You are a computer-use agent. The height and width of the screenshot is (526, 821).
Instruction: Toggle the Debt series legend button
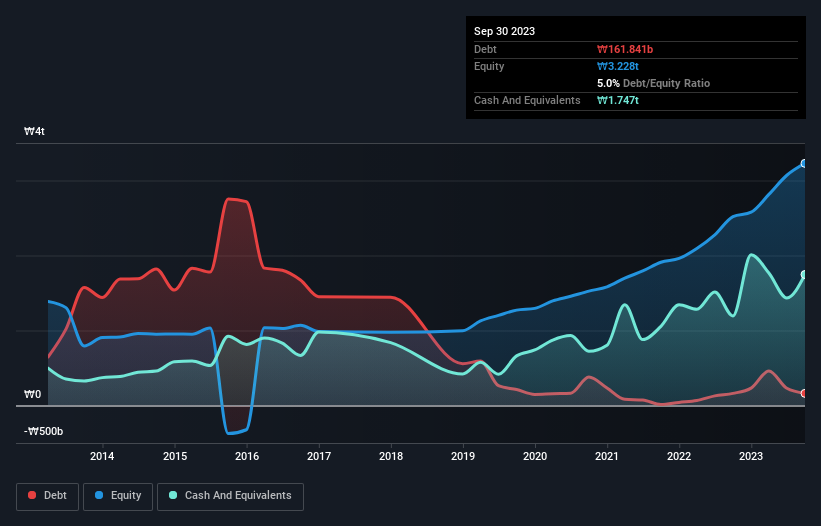[x=48, y=496]
